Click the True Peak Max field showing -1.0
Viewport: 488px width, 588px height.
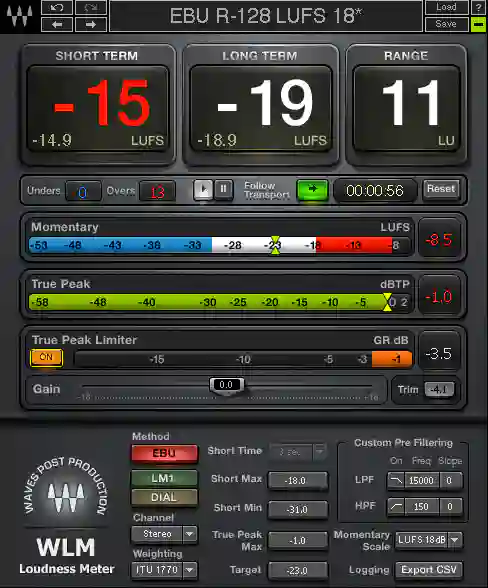[298, 540]
